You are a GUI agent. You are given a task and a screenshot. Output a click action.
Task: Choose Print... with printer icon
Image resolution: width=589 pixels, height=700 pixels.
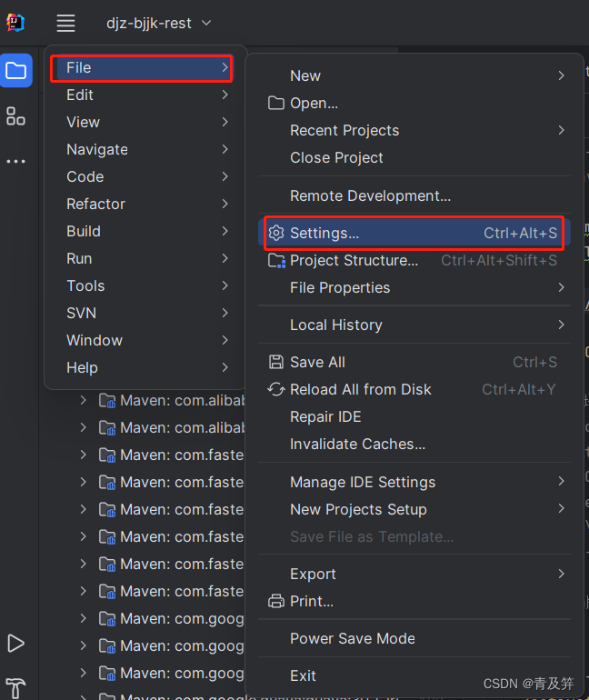414,600
